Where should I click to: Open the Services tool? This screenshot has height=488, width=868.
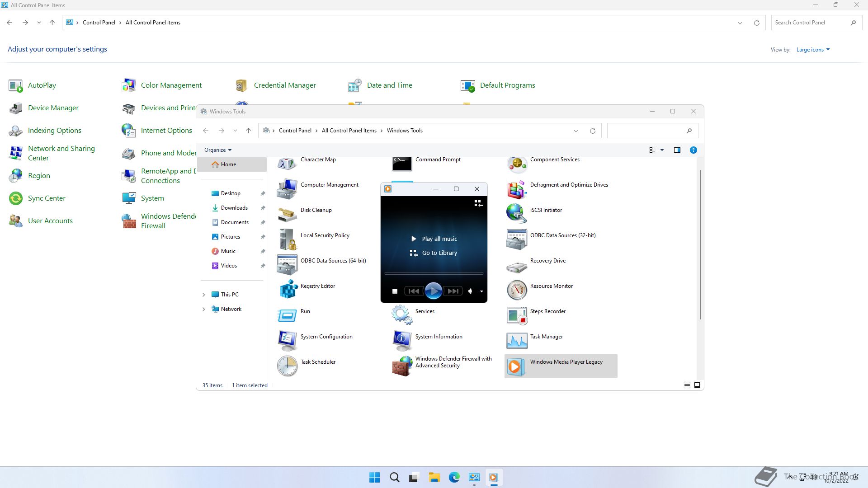click(425, 311)
